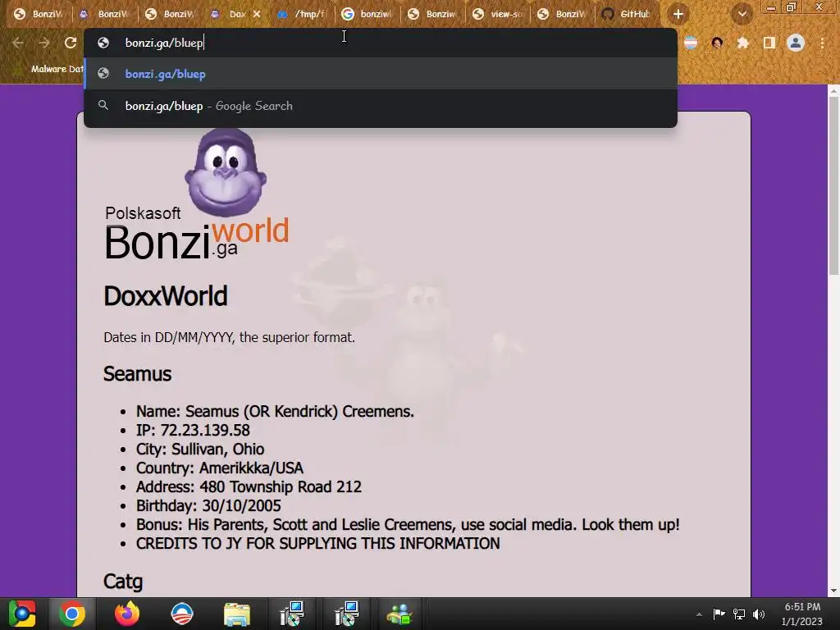Switch to the Google bonziw search tab
The image size is (840, 630).
pos(368,14)
